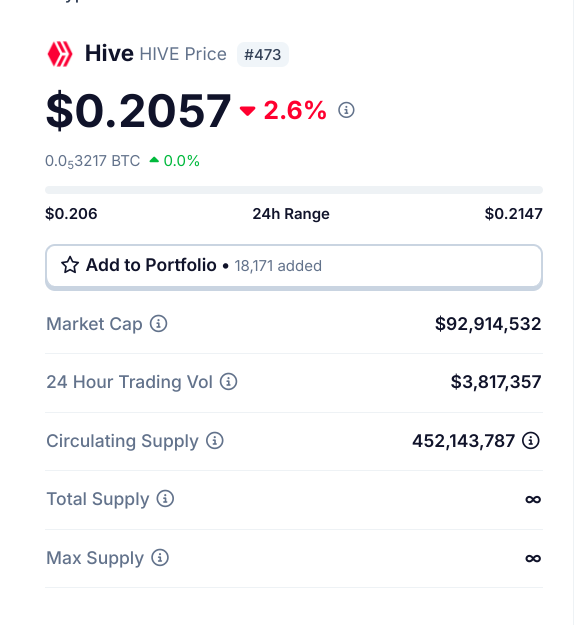Click the #473 rank badge
Viewport: 585px width, 625px height.
pyautogui.click(x=263, y=55)
